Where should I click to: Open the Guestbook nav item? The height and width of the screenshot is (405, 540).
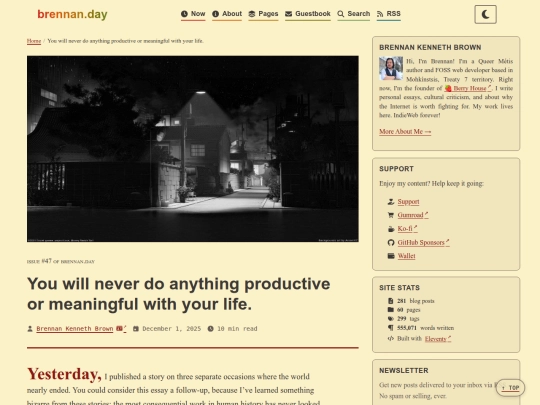pyautogui.click(x=308, y=14)
